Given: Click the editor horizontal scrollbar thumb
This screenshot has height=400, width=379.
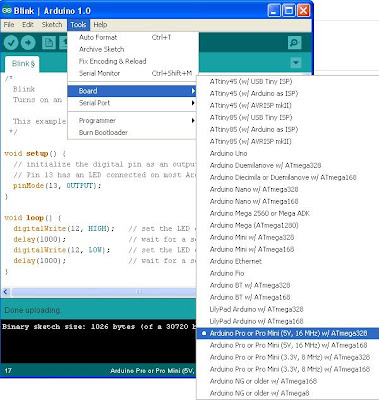Looking at the screenshot, I should coord(104,292).
